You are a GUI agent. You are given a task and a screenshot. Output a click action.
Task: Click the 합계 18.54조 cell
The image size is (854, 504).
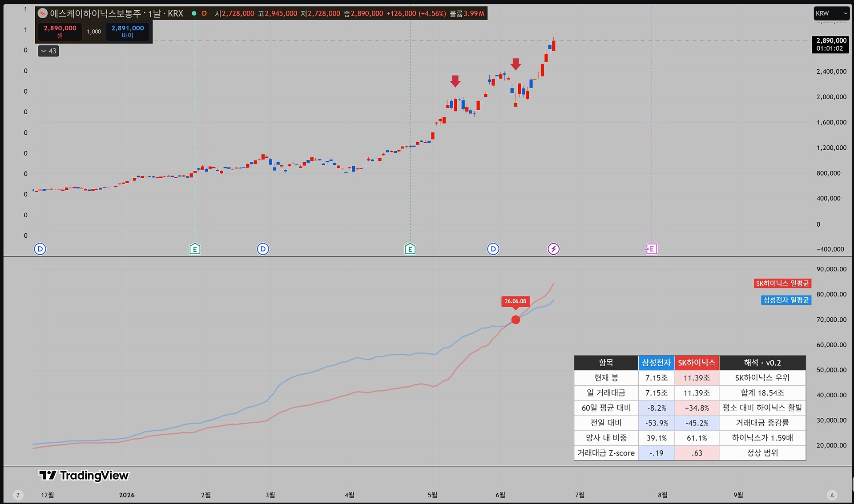[x=762, y=393]
